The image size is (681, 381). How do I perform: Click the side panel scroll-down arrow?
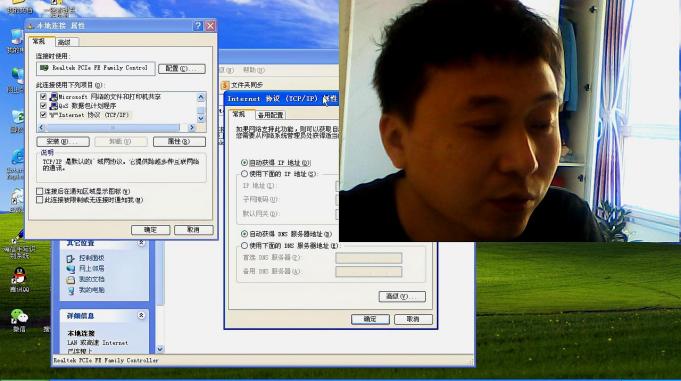pyautogui.click(x=160, y=349)
